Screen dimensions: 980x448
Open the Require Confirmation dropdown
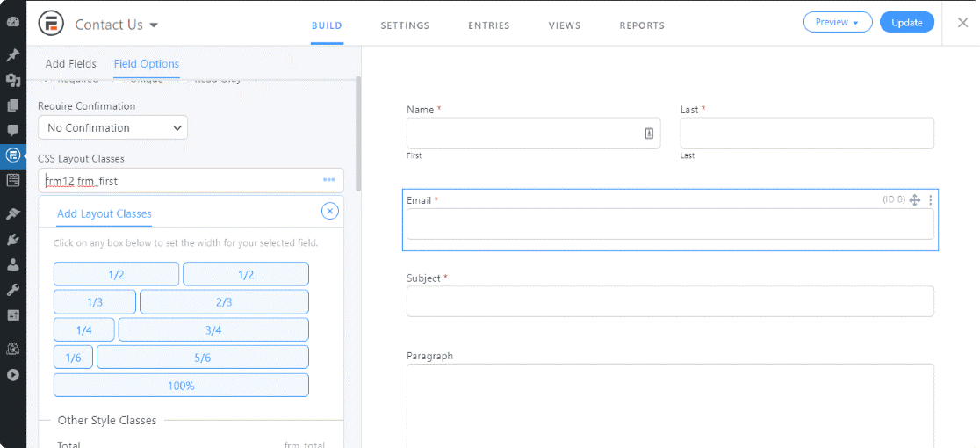(x=112, y=127)
